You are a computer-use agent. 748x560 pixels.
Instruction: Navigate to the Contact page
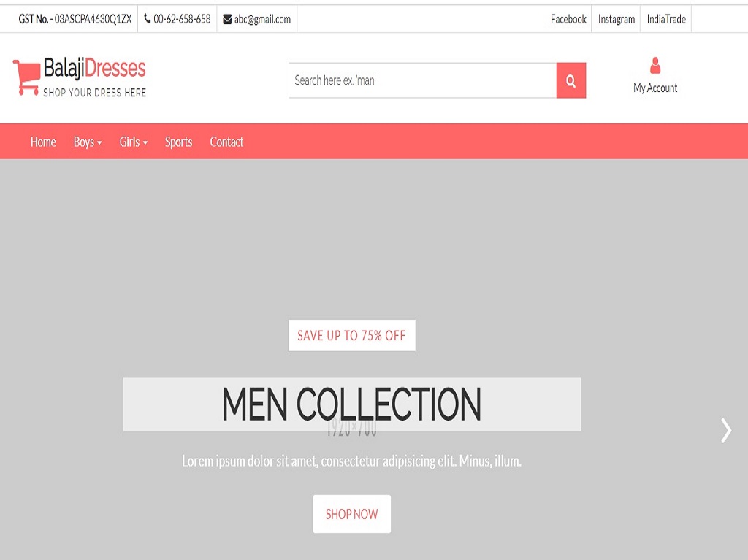(x=226, y=142)
